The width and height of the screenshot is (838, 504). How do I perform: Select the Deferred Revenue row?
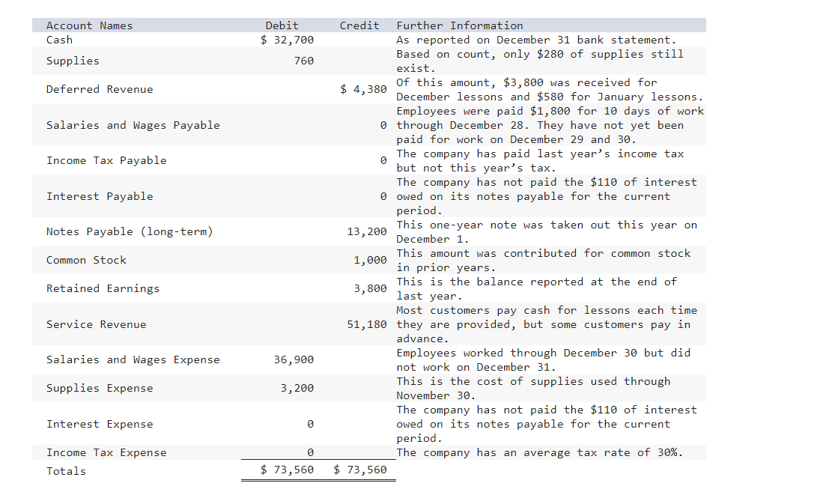99,89
